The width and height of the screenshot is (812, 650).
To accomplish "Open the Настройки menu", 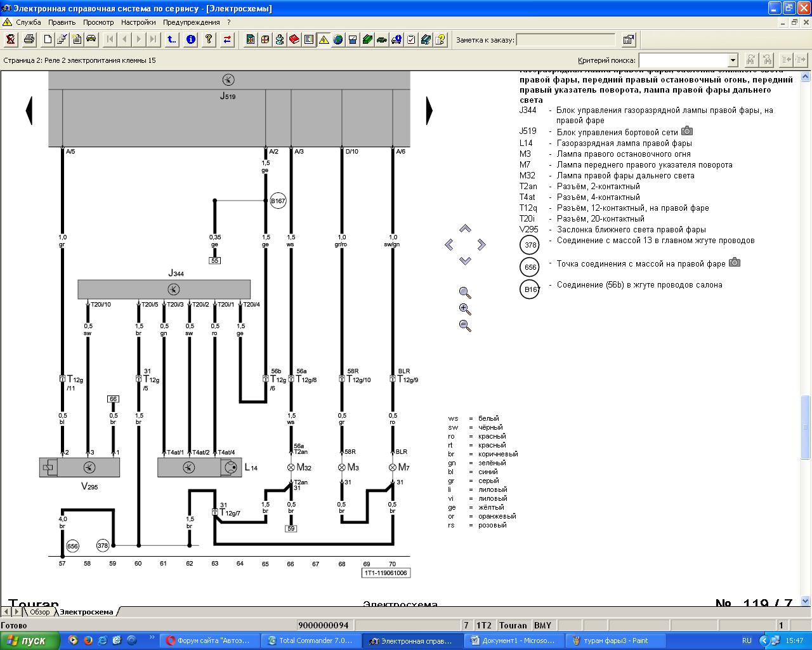I will click(138, 22).
